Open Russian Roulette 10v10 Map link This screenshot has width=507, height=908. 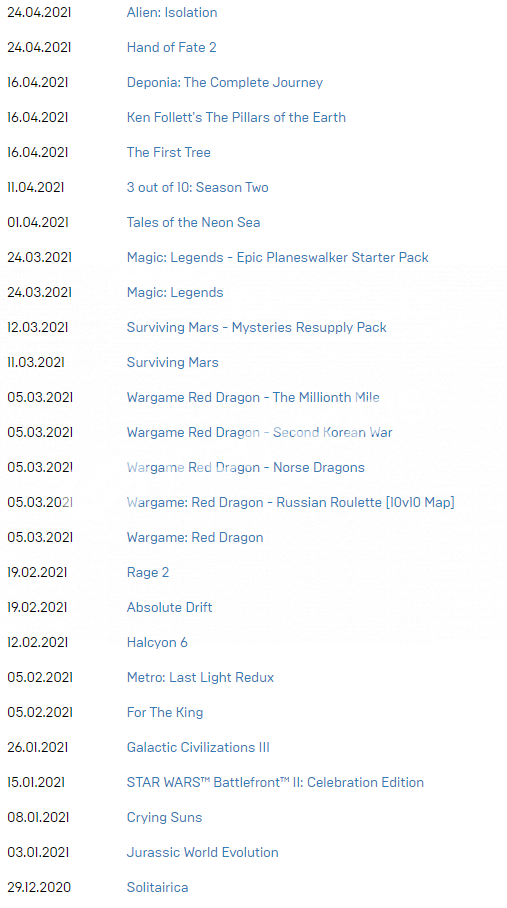[291, 502]
